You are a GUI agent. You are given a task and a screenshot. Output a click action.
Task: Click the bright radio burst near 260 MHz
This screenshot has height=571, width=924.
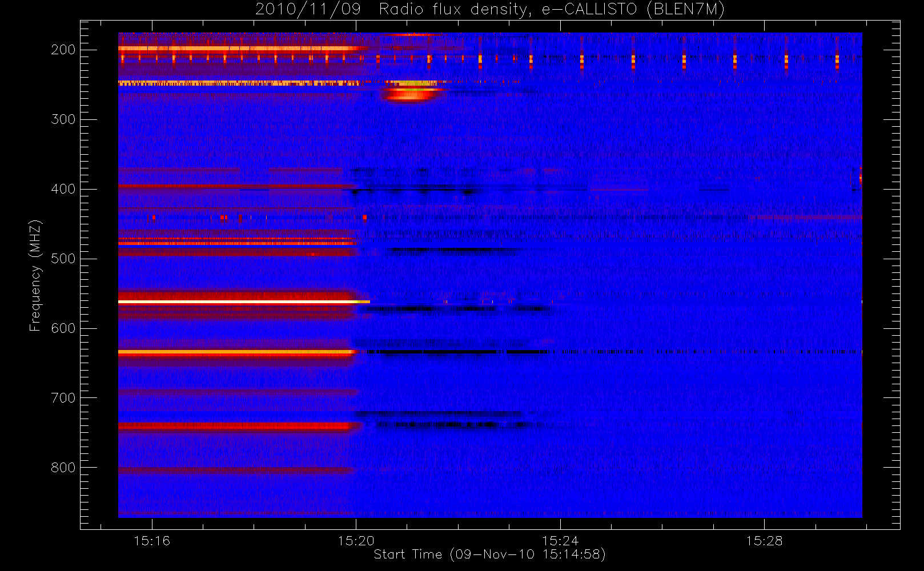point(410,92)
